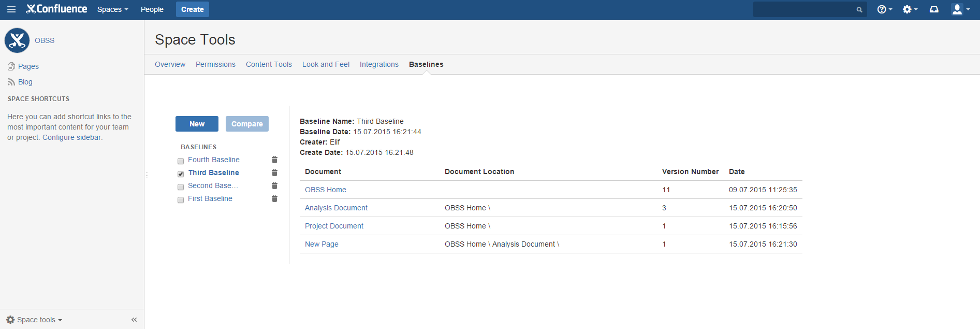
Task: Click trash icon next to Third Baseline
Action: click(x=274, y=173)
